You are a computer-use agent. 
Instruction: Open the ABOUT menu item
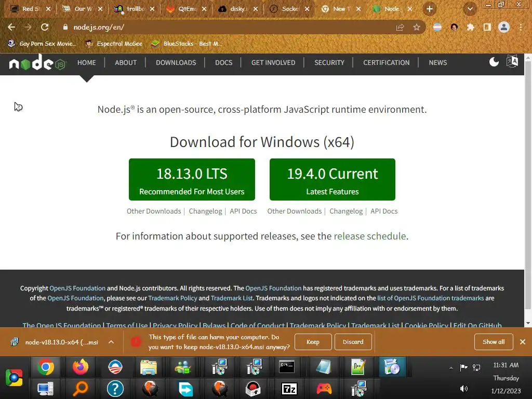pyautogui.click(x=126, y=62)
